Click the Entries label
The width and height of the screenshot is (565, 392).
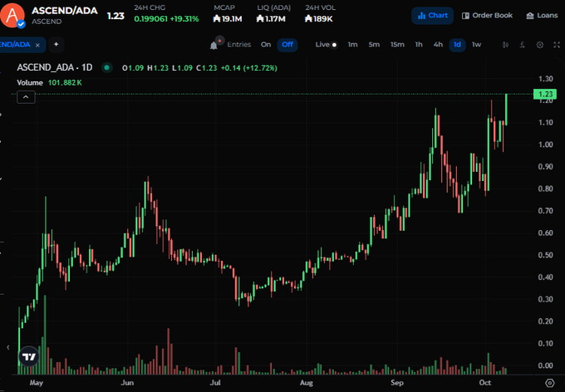(x=239, y=45)
